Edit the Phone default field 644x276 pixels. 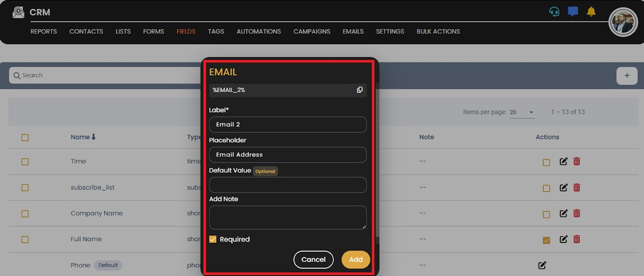tap(542, 265)
